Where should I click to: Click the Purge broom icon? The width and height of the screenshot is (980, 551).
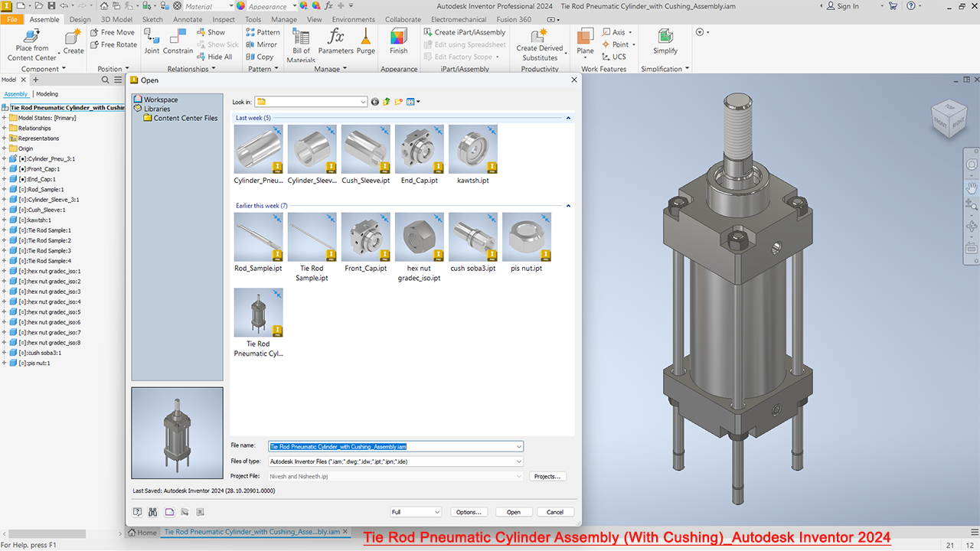(x=366, y=38)
